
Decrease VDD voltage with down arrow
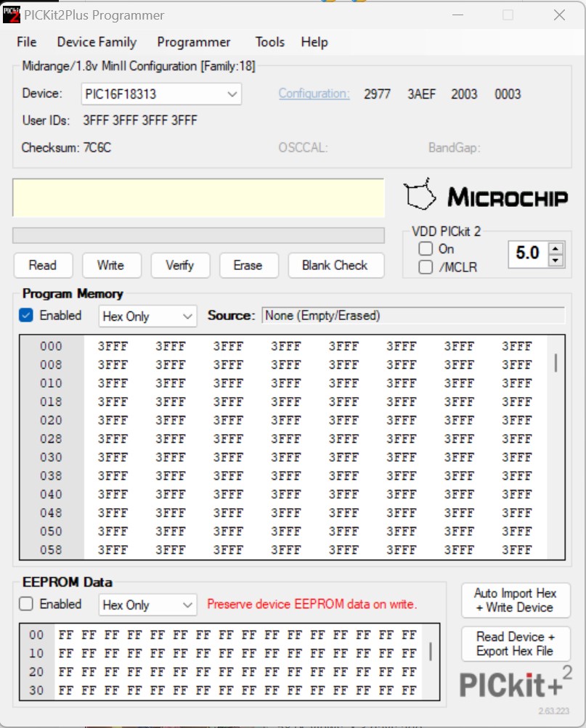point(556,261)
